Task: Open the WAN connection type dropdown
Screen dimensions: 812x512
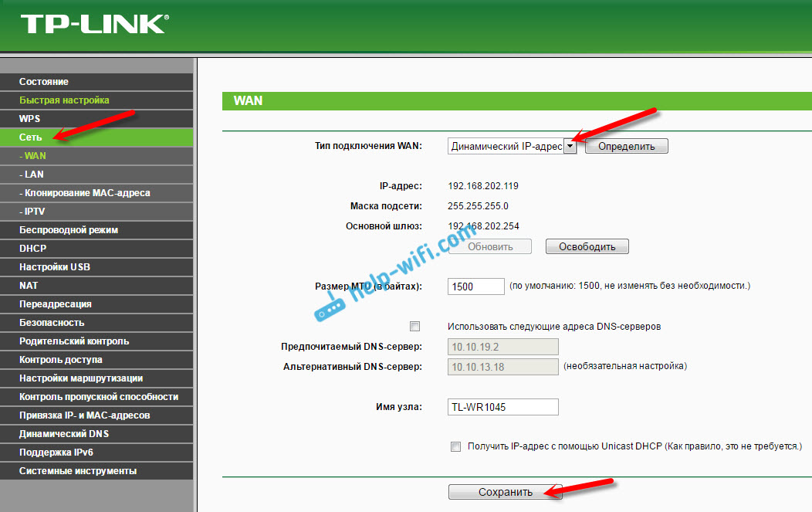Action: (570, 146)
